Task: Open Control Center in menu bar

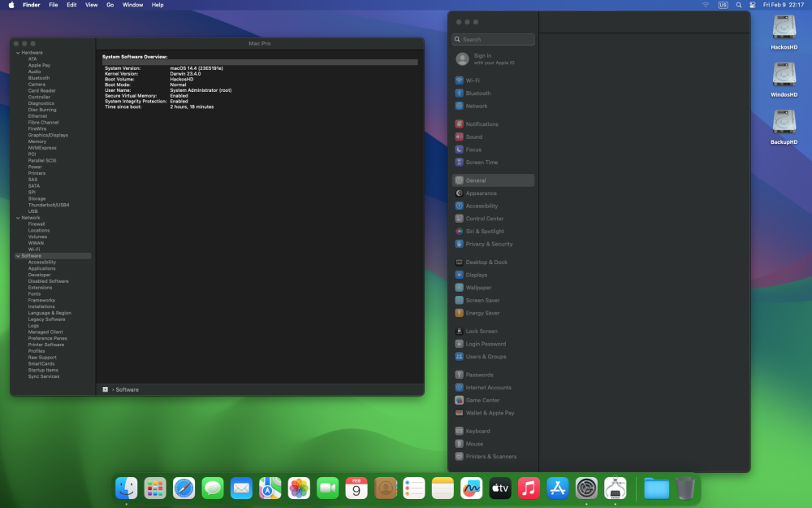Action: [x=753, y=5]
